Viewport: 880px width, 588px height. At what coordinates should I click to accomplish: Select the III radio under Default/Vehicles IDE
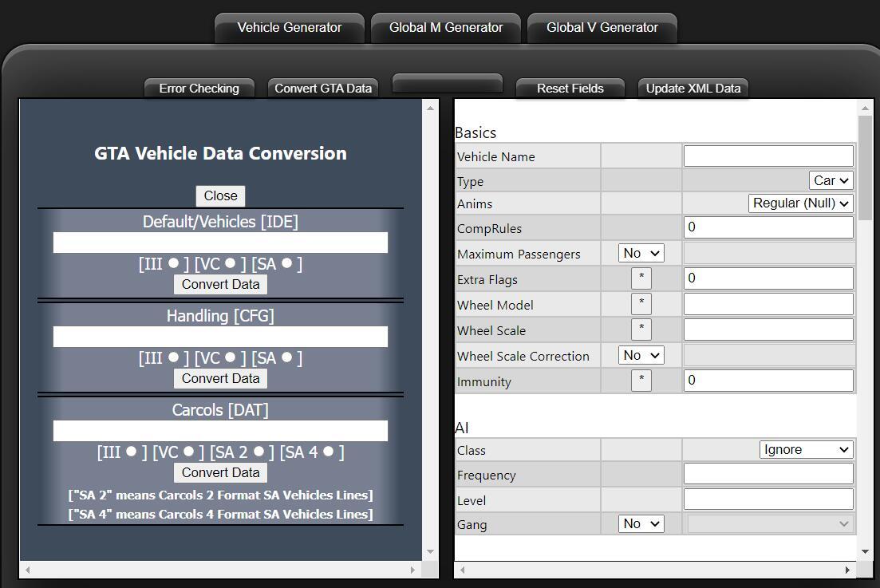[x=173, y=263]
